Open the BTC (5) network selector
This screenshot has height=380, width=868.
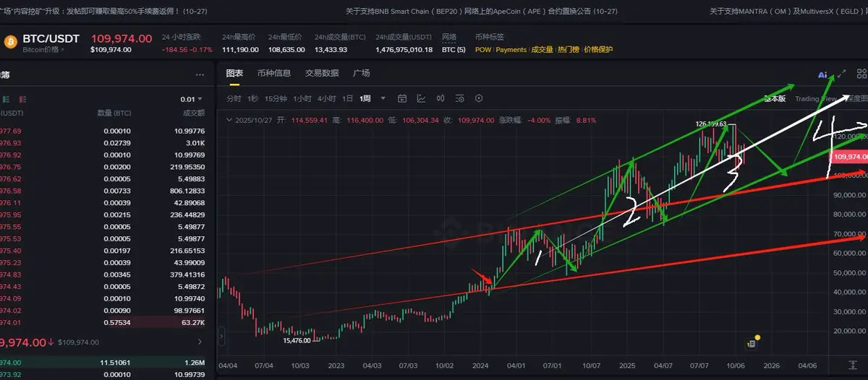(x=452, y=49)
